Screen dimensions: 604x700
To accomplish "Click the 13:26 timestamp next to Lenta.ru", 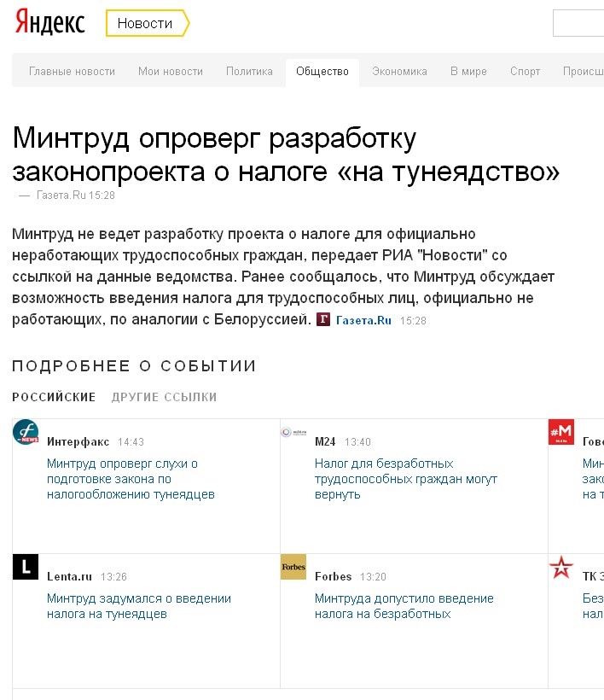I will pos(113,577).
